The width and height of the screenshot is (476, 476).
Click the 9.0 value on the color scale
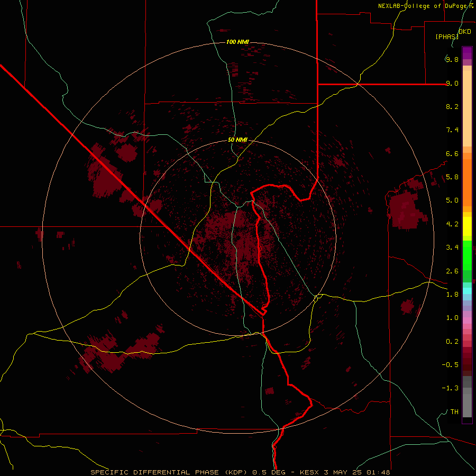click(x=452, y=83)
